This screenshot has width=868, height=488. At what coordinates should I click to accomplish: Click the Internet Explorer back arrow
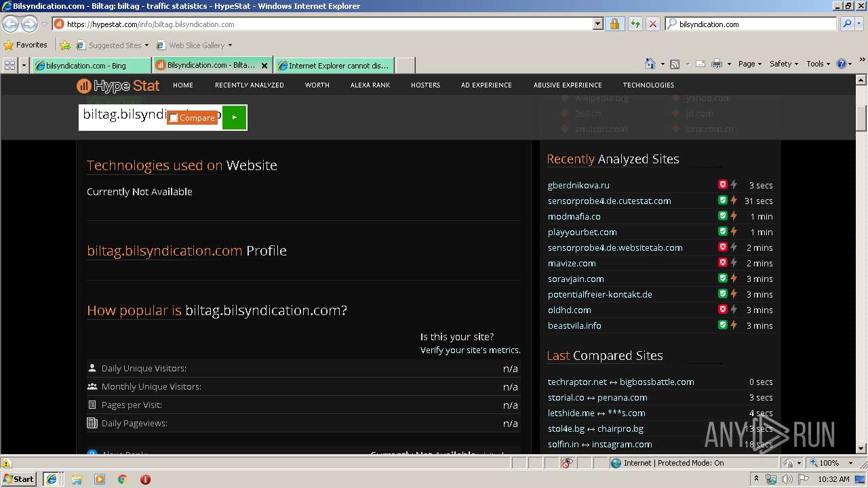(10, 24)
